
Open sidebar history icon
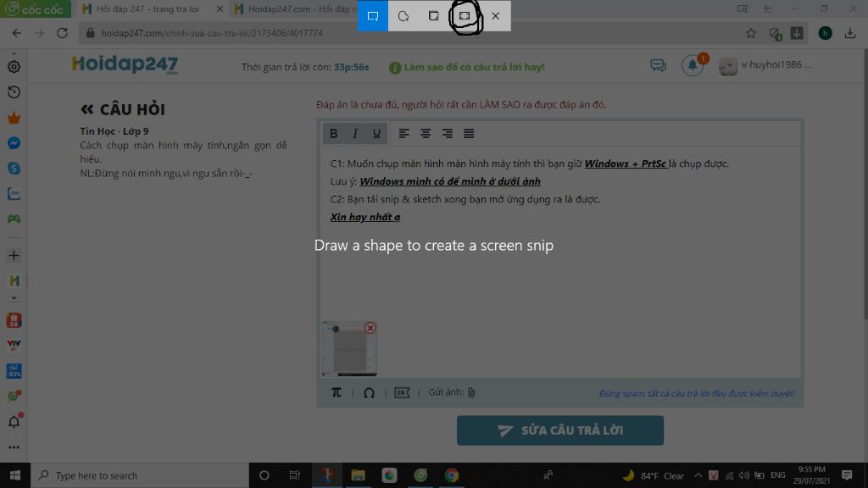(x=14, y=91)
